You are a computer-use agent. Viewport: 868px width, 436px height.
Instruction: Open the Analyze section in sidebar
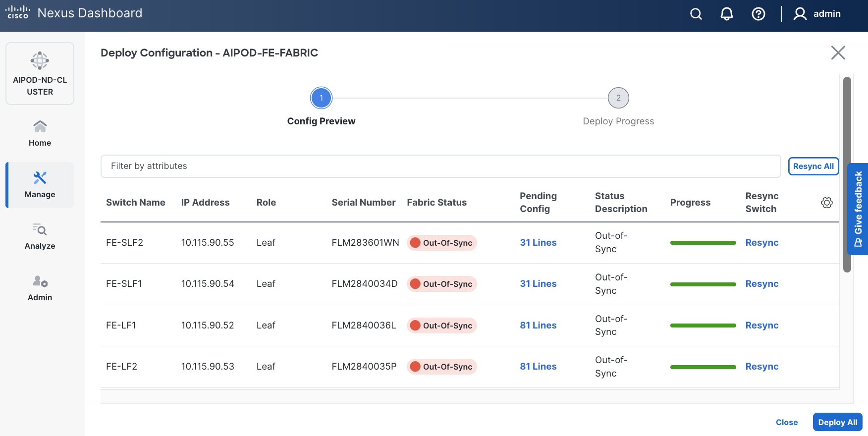(40, 236)
